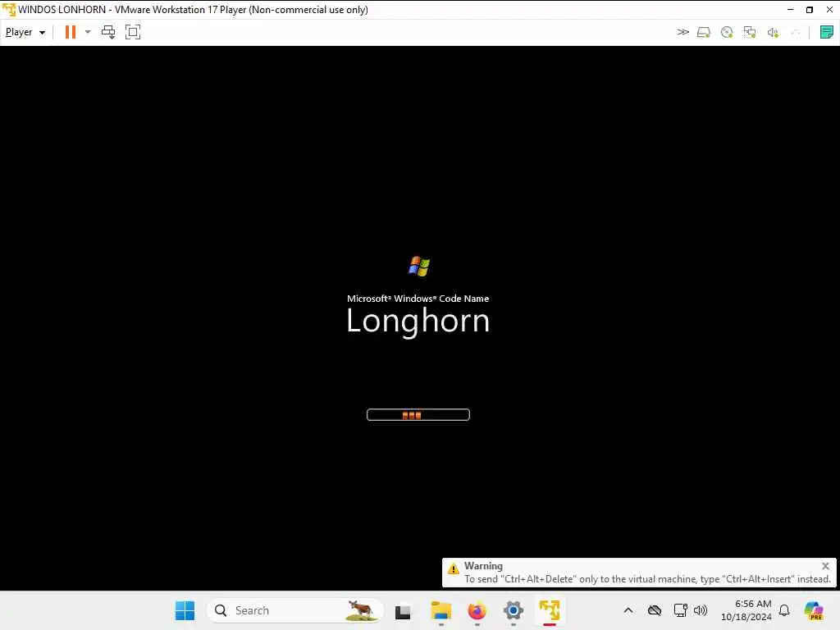Open CD/DVD drive device icon
This screenshot has height=630, width=840.
(727, 33)
